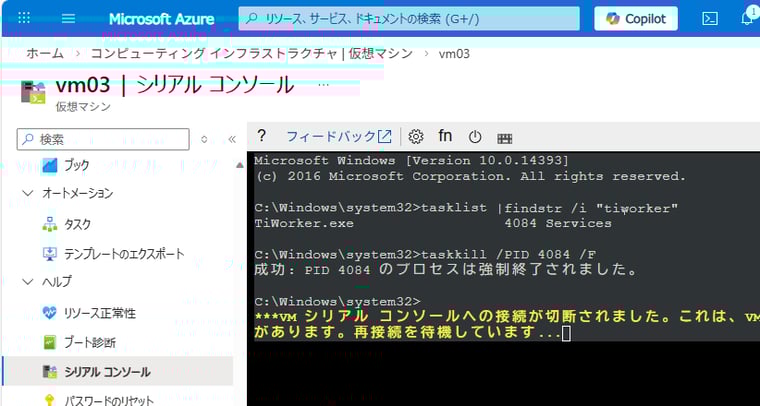The height and width of the screenshot is (406, 760).
Task: Click the Microsoft Azure home title
Action: 161,19
